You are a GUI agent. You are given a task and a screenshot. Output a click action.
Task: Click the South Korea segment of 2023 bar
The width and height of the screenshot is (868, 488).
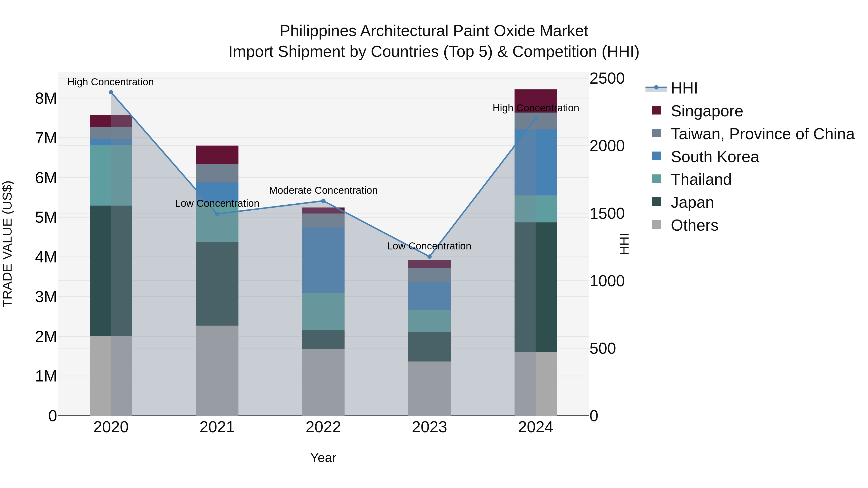click(x=429, y=296)
